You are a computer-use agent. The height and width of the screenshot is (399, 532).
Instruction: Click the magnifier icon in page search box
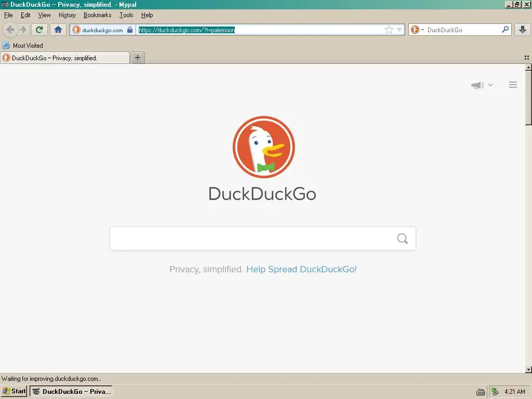[403, 238]
